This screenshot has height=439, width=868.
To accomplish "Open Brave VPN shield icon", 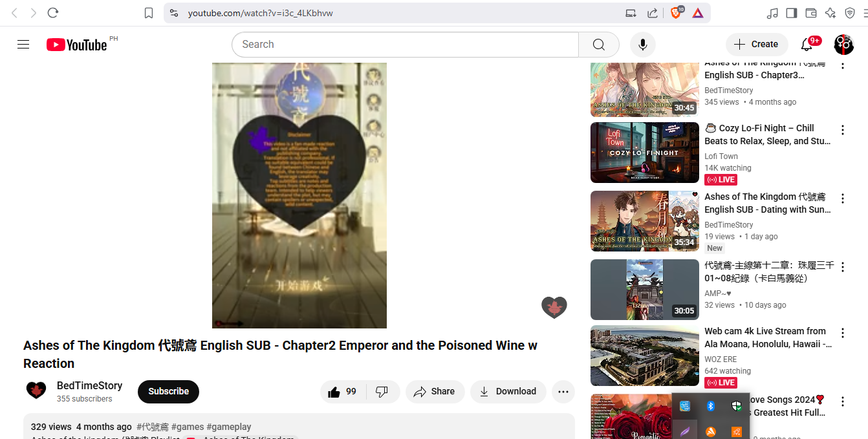I will tap(850, 13).
